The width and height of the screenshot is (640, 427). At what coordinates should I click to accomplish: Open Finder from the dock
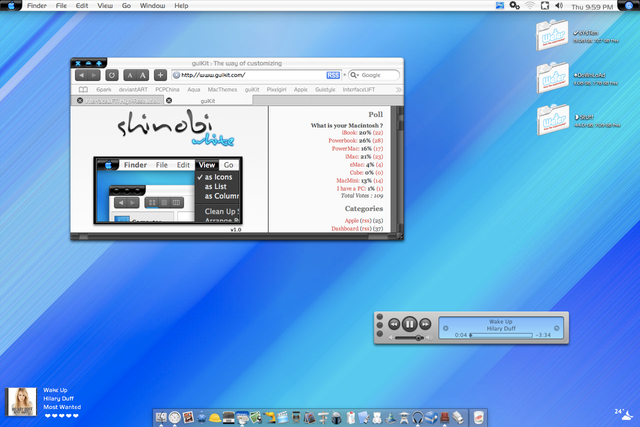(161, 417)
